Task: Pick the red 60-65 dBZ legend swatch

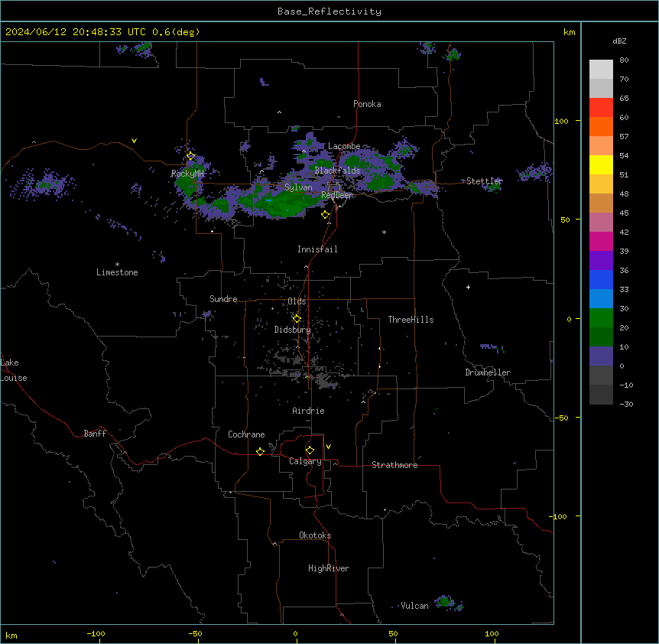Action: point(601,108)
